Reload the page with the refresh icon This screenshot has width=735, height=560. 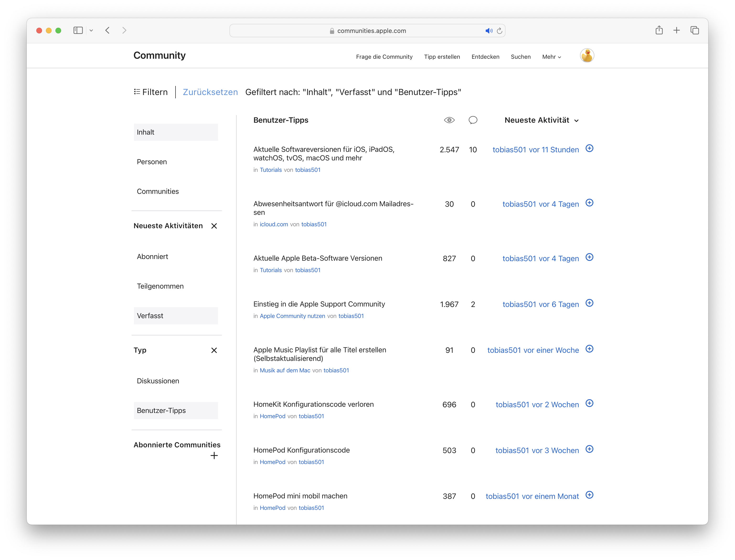(x=500, y=31)
